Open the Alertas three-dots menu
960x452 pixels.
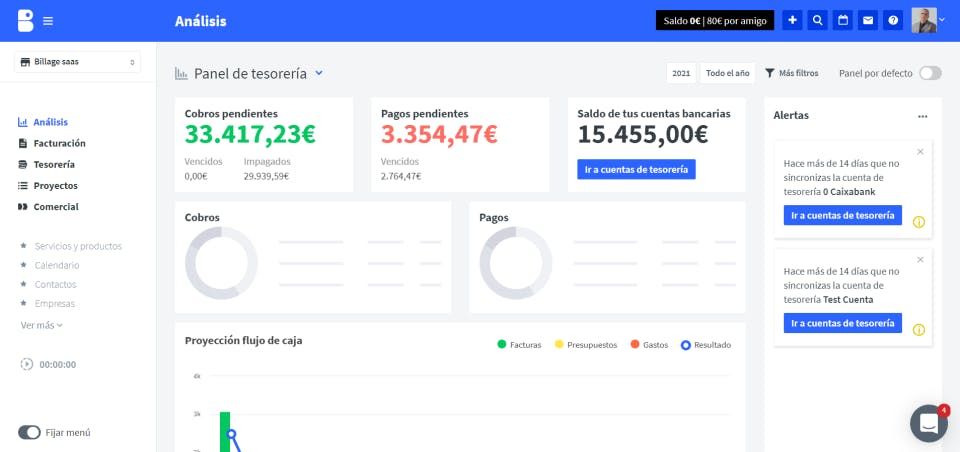tap(923, 116)
